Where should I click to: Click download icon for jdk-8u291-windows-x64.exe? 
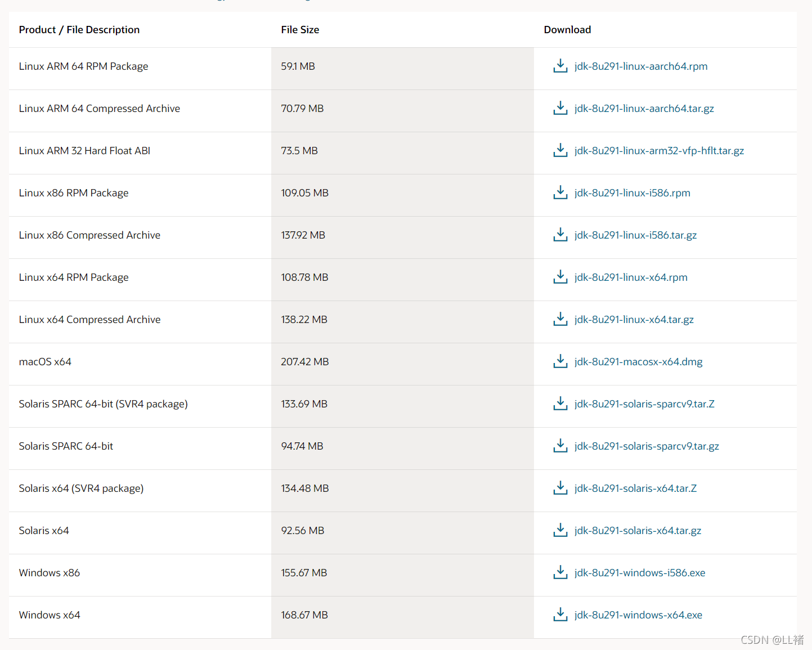click(x=560, y=615)
